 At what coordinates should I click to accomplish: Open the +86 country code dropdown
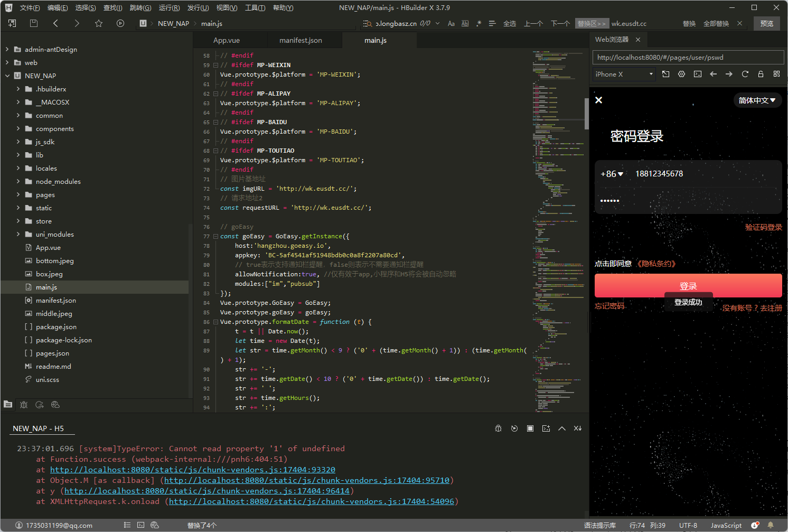coord(612,174)
